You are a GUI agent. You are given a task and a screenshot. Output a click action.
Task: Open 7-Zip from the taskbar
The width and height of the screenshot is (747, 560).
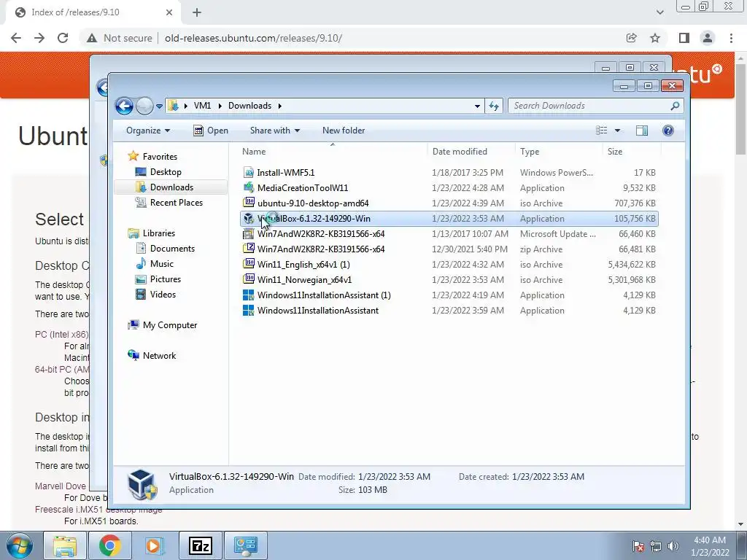point(200,545)
